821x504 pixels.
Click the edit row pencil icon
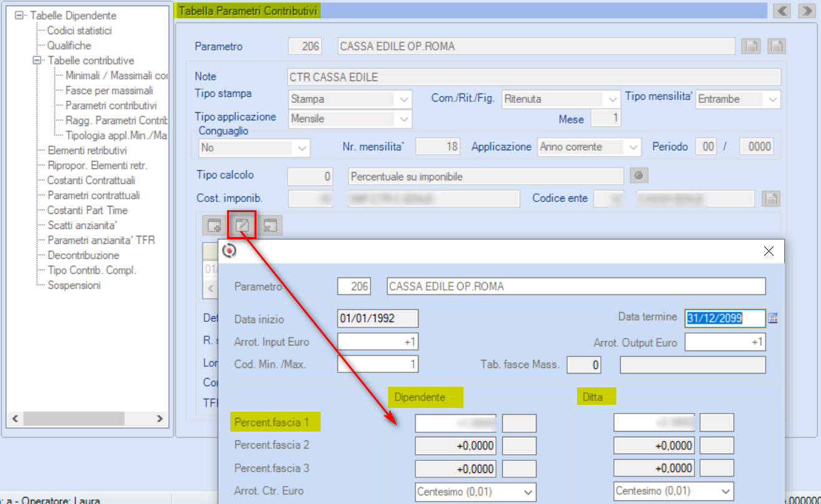[x=242, y=226]
